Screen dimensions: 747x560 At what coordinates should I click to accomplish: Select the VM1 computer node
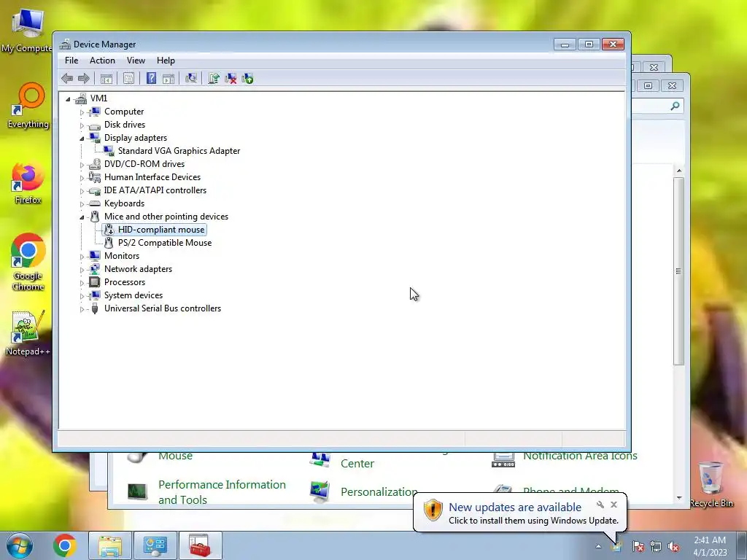[x=98, y=98]
